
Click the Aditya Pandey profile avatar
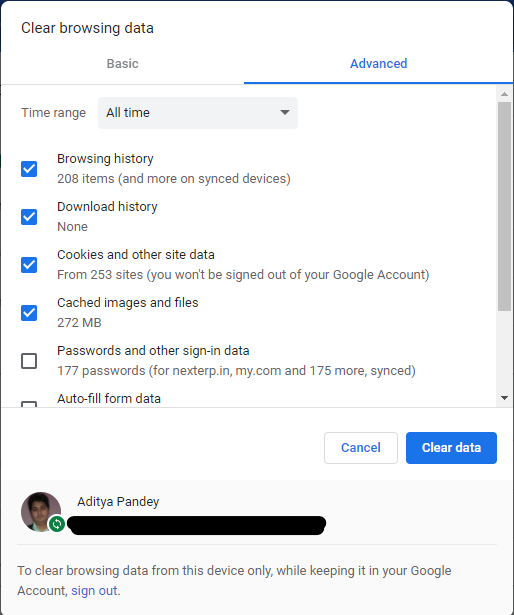(x=41, y=512)
